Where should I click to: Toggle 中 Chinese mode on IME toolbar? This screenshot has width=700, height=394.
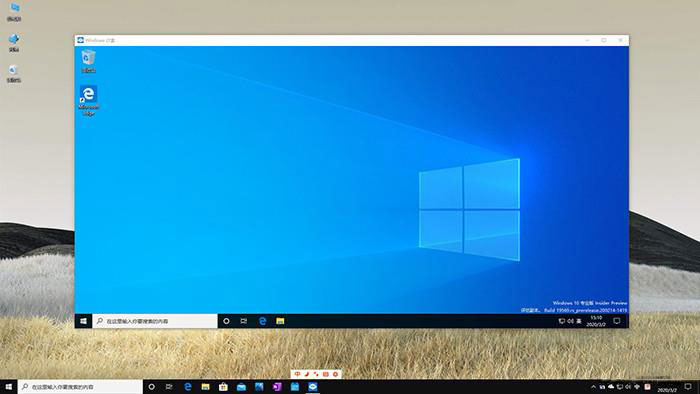coord(297,374)
